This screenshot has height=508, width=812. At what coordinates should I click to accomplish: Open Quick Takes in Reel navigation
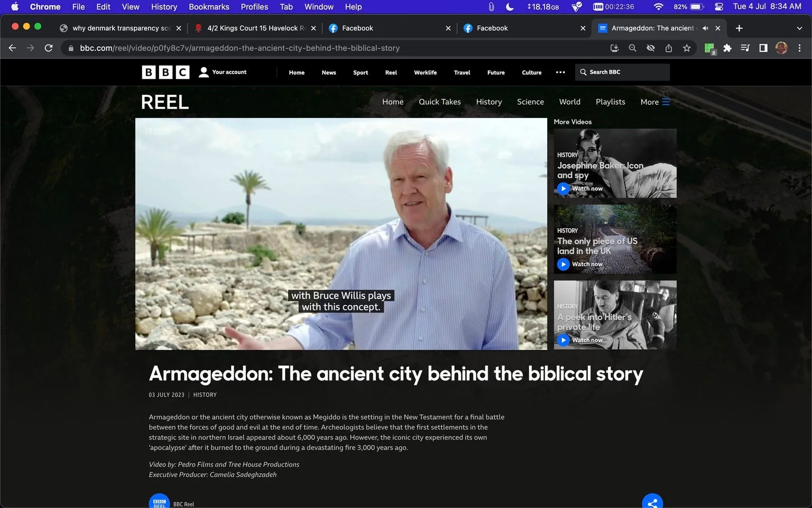click(x=440, y=102)
